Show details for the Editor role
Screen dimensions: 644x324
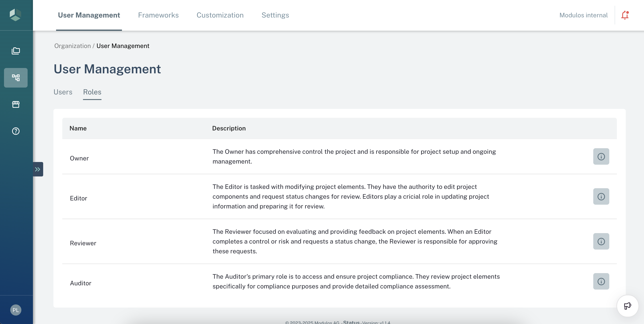pyautogui.click(x=601, y=196)
